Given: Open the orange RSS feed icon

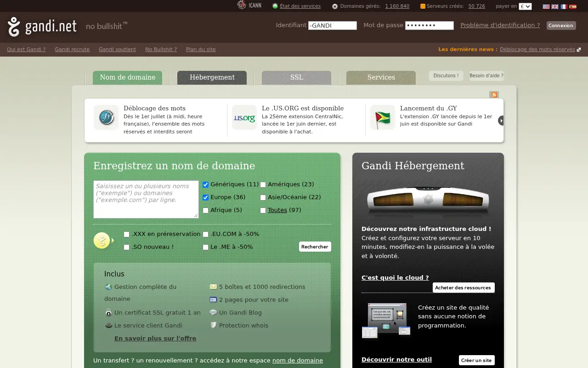Looking at the screenshot, I should (x=494, y=94).
